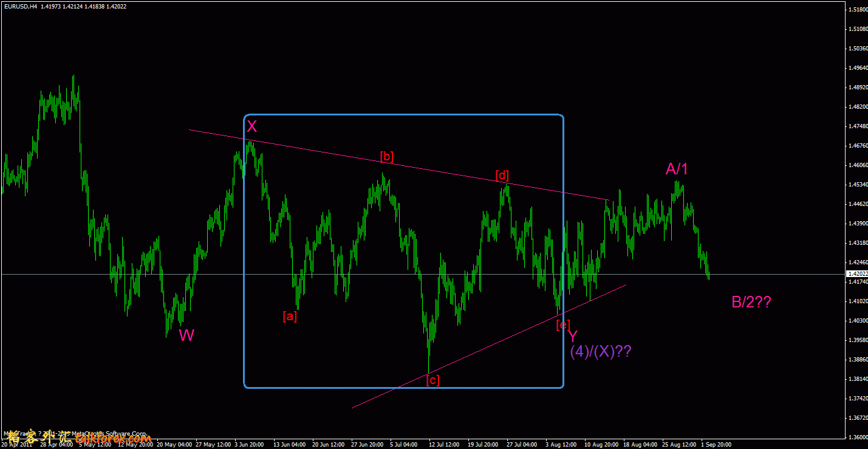The width and height of the screenshot is (868, 449).
Task: Click the "12 Jul 12:00" time label
Action: (x=445, y=444)
